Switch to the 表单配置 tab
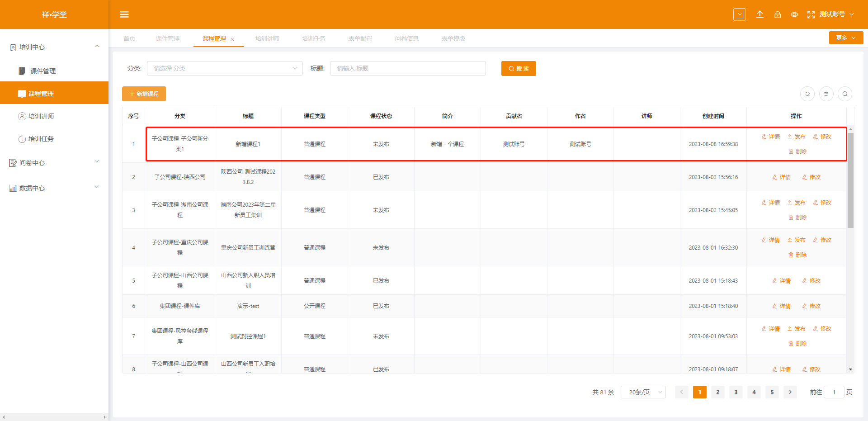This screenshot has width=868, height=421. [360, 38]
